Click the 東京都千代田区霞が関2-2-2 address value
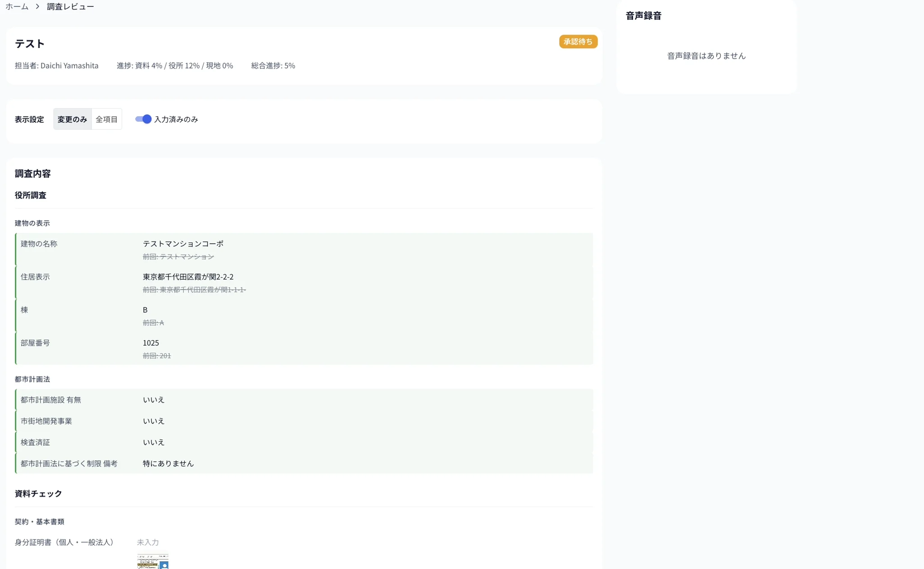This screenshot has width=924, height=569. point(188,277)
